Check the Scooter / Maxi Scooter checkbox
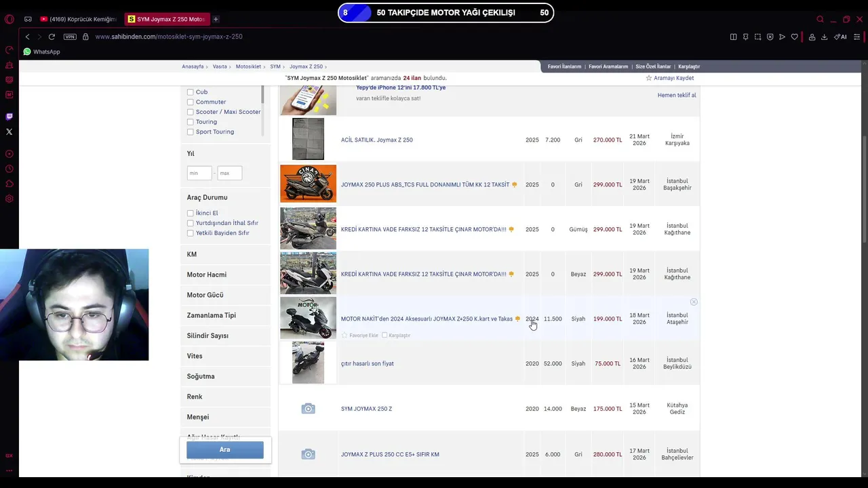 (190, 112)
